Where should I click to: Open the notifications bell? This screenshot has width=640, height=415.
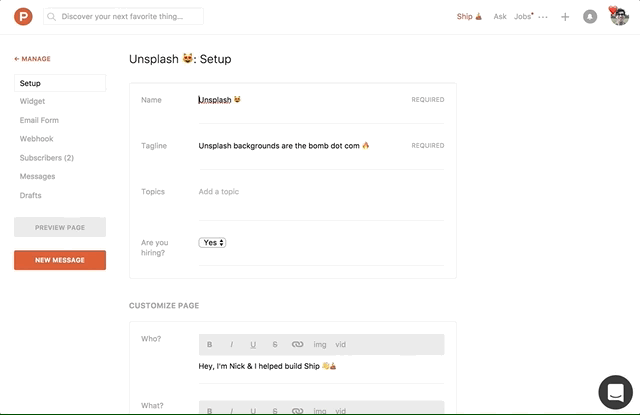(x=590, y=17)
